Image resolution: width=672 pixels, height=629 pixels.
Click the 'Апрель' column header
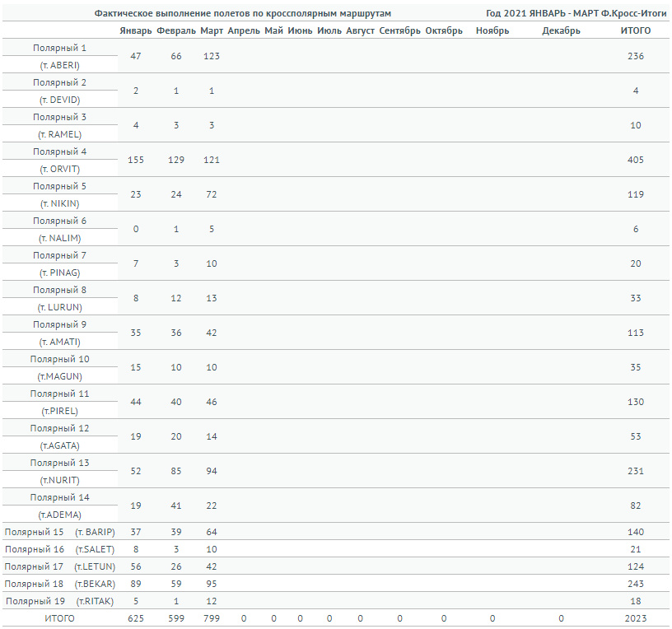(244, 30)
